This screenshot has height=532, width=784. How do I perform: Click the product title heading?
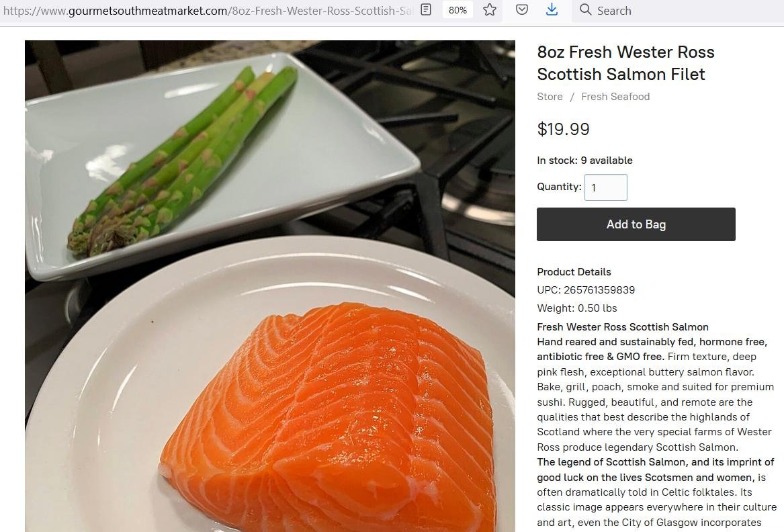click(x=625, y=63)
